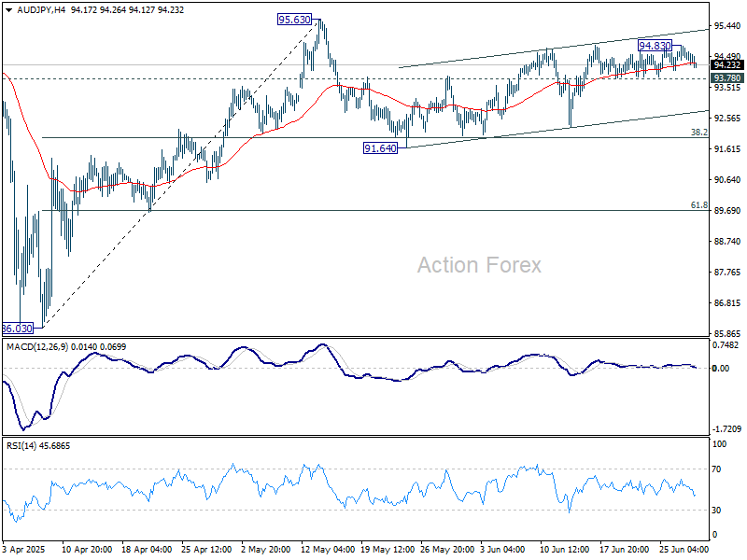Select the 38.2 Fibonacci level label

pos(698,132)
